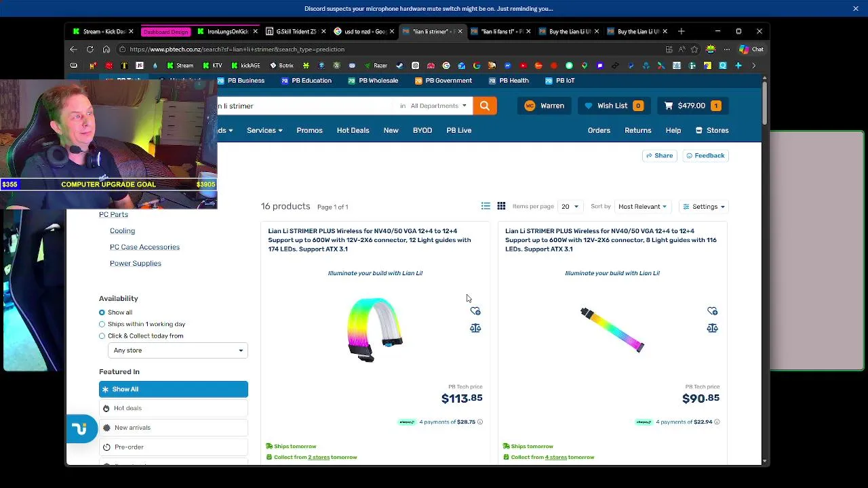
Task: Open the Steam bookmark in bookmarks bar
Action: coord(399,66)
